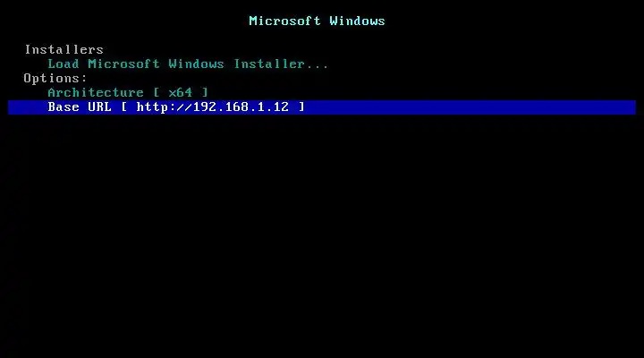Click the Base URL label text

point(80,107)
